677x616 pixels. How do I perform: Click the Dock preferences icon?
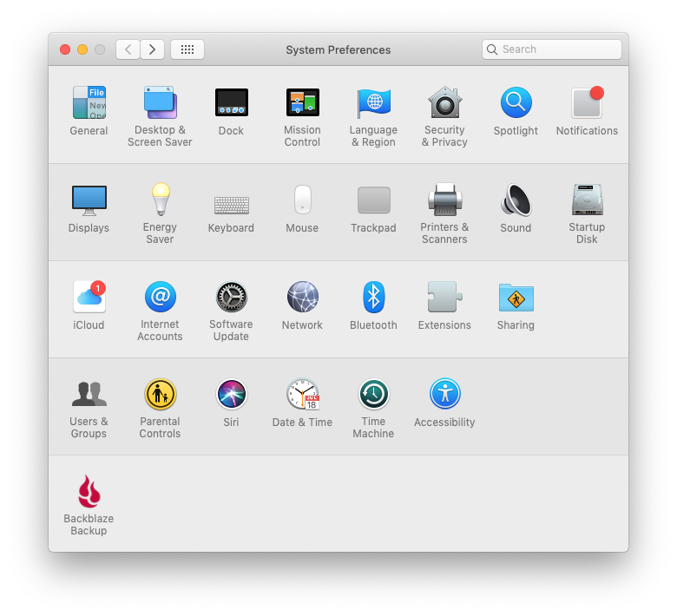tap(232, 103)
